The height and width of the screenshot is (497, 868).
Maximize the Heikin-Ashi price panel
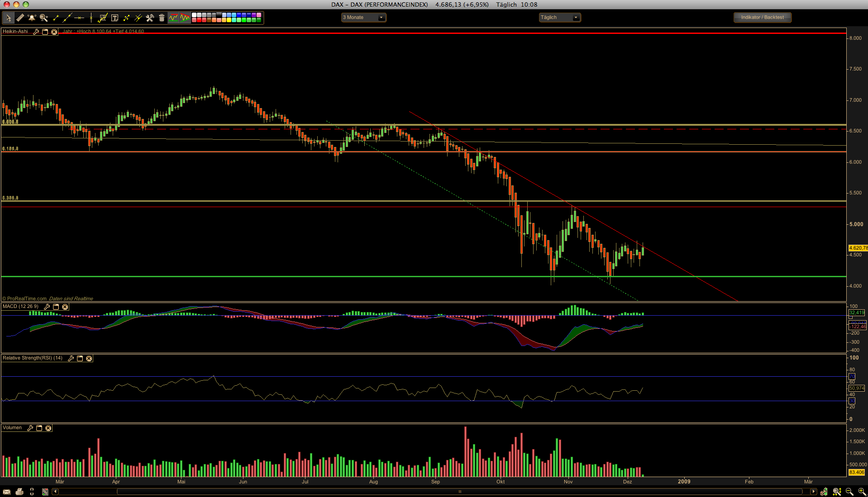point(45,32)
